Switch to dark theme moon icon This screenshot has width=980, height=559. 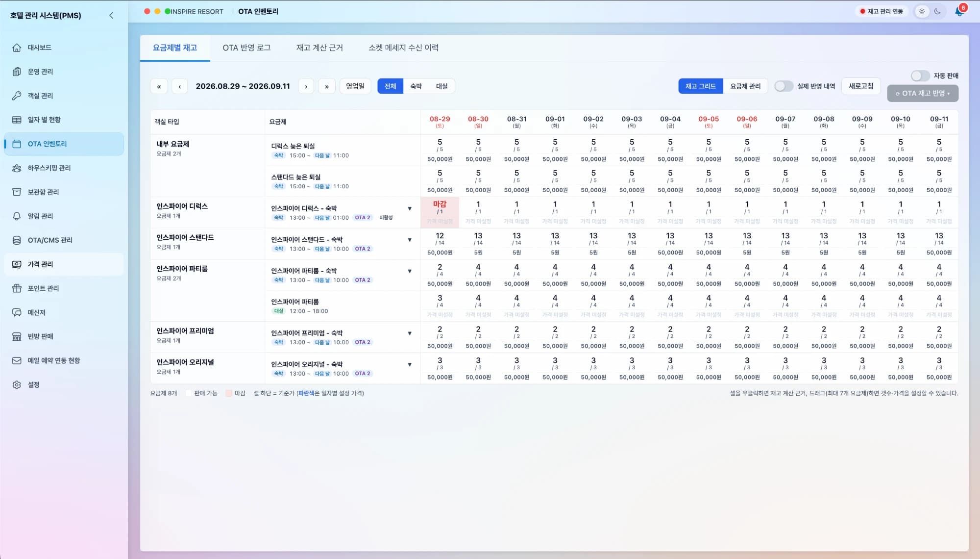[937, 11]
